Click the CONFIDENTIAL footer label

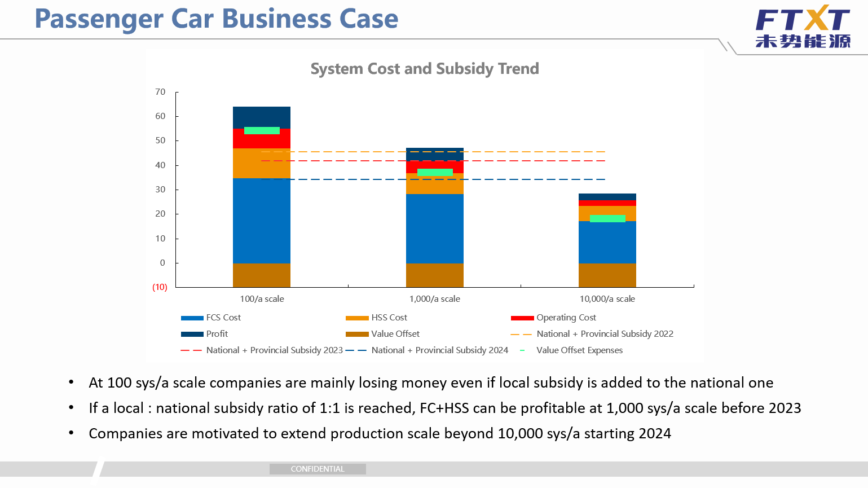coord(318,469)
